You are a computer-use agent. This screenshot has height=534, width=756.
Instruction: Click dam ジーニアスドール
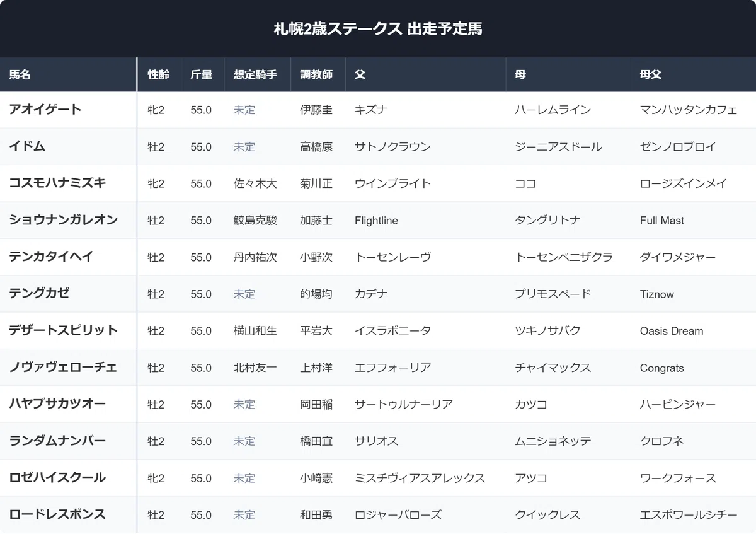(x=558, y=147)
